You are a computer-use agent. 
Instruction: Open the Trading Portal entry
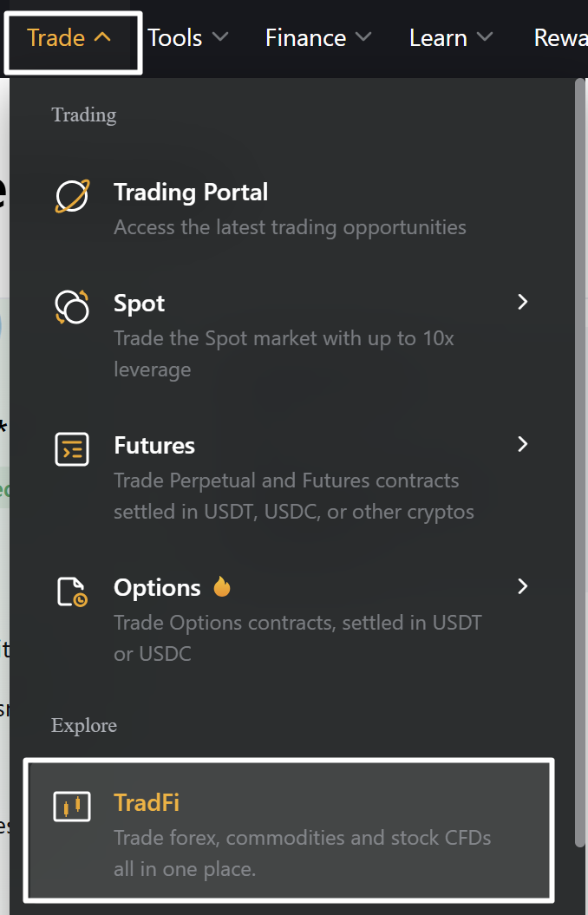click(x=191, y=193)
